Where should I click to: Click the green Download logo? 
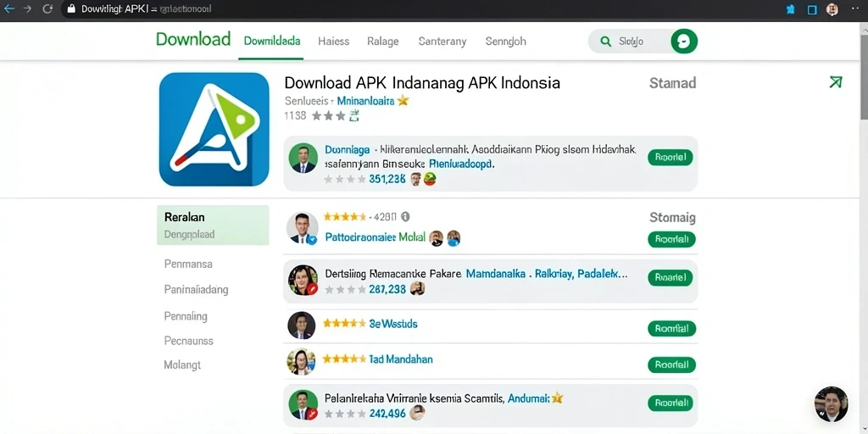click(193, 39)
